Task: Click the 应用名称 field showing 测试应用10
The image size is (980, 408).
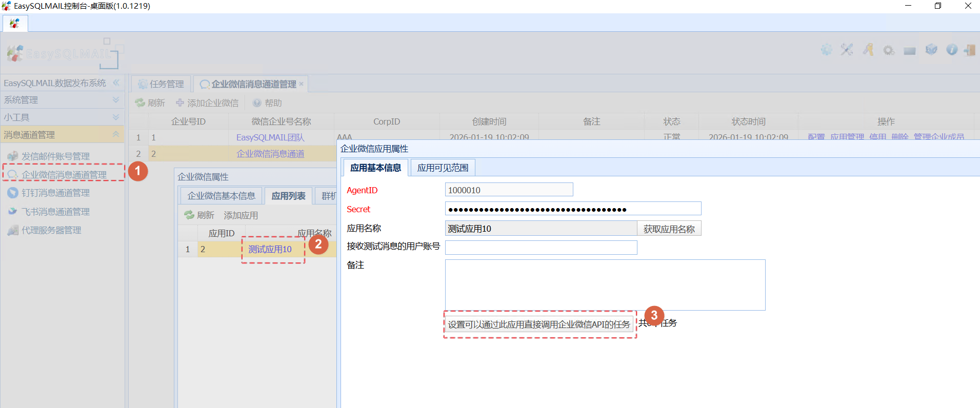Action: pyautogui.click(x=541, y=229)
